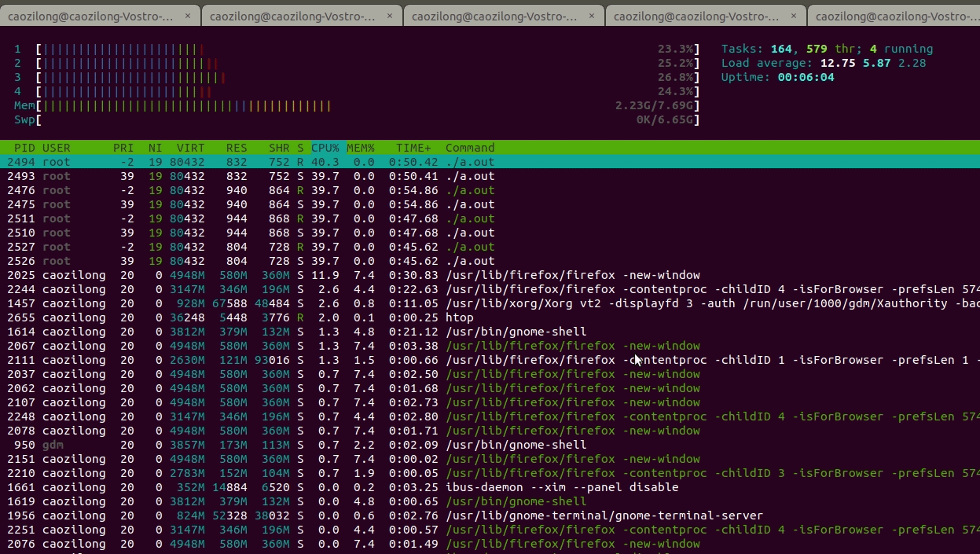Viewport: 980px width, 554px height.
Task: Select firefox contentproc childID 3 row
Action: tap(490, 473)
